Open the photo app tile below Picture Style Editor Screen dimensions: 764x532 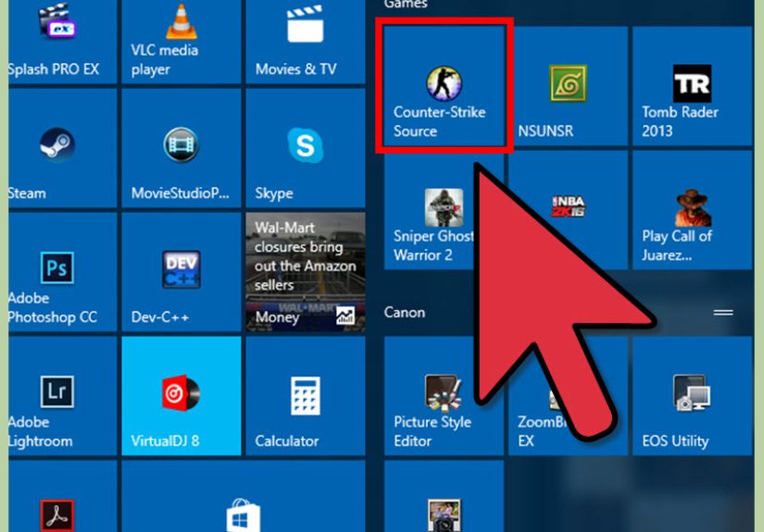coord(444,497)
